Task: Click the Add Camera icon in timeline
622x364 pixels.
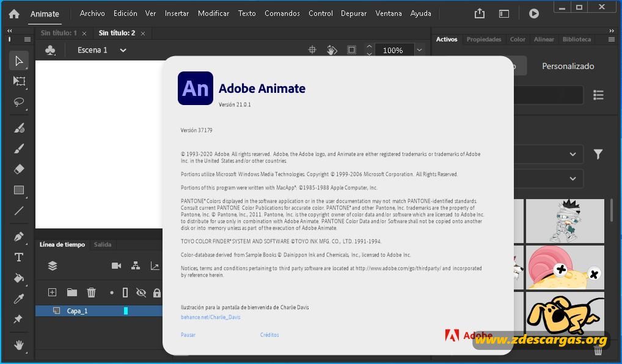Action: coord(116,266)
